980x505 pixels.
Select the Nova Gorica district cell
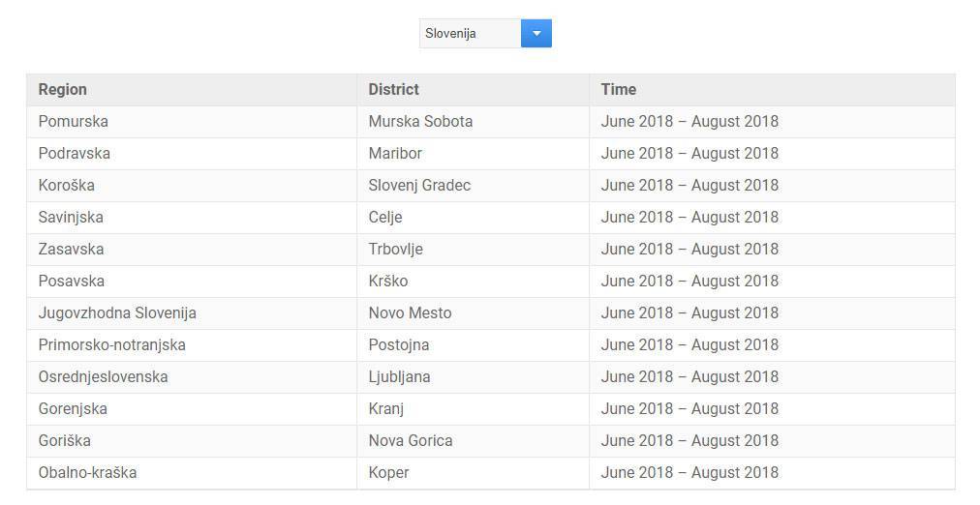click(x=411, y=441)
